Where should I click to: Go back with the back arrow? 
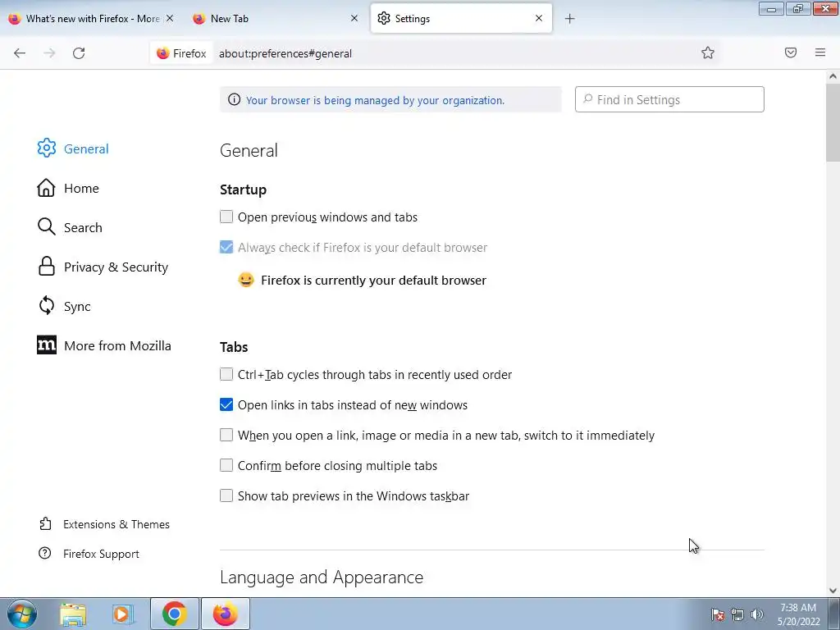click(x=20, y=53)
